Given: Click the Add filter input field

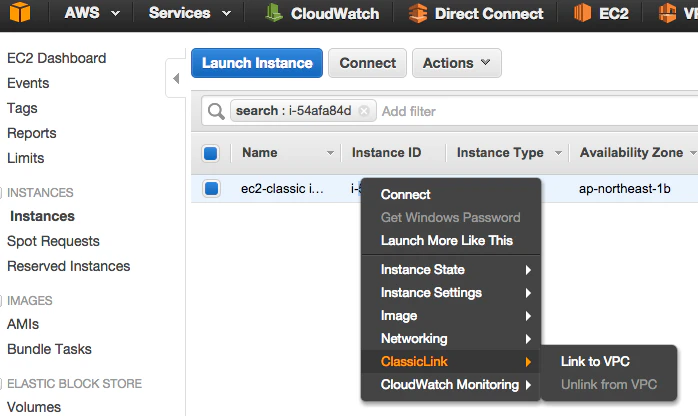Looking at the screenshot, I should click(409, 111).
